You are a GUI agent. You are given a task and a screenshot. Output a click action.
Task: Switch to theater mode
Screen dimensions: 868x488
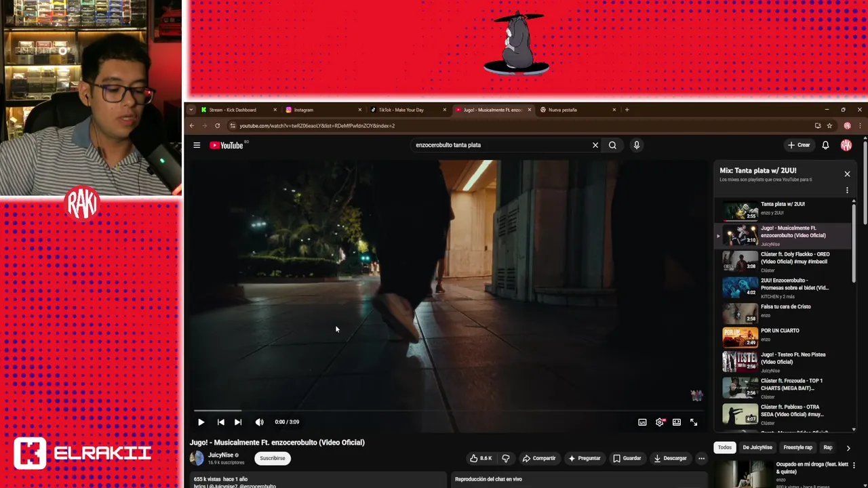tap(677, 422)
